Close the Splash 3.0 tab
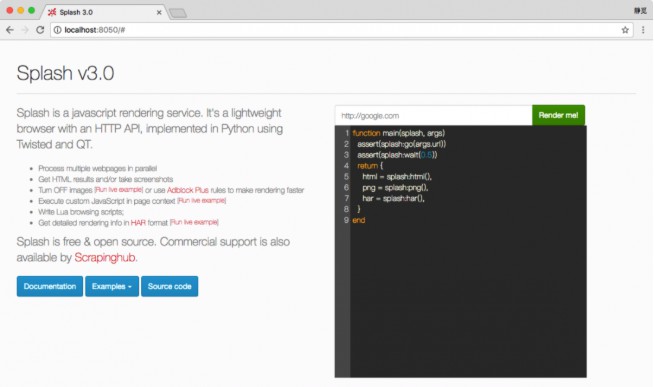Image resolution: width=654 pixels, height=387 pixels. click(x=159, y=13)
